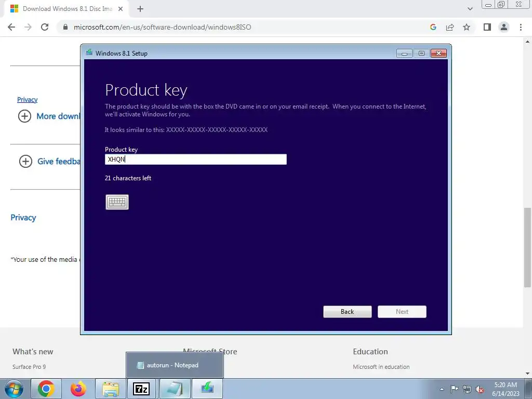Open the on-screen keyboard icon in Setup
The image size is (532, 399).
[117, 202]
